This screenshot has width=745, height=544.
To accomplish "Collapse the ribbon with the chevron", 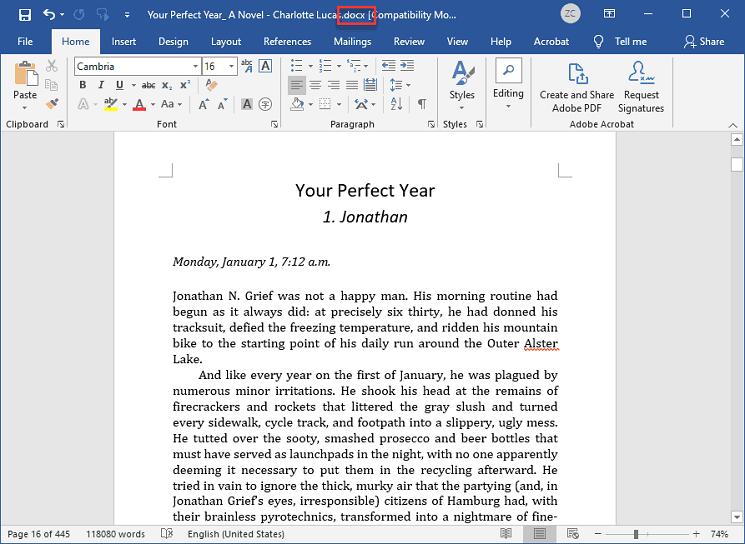I will [x=733, y=125].
